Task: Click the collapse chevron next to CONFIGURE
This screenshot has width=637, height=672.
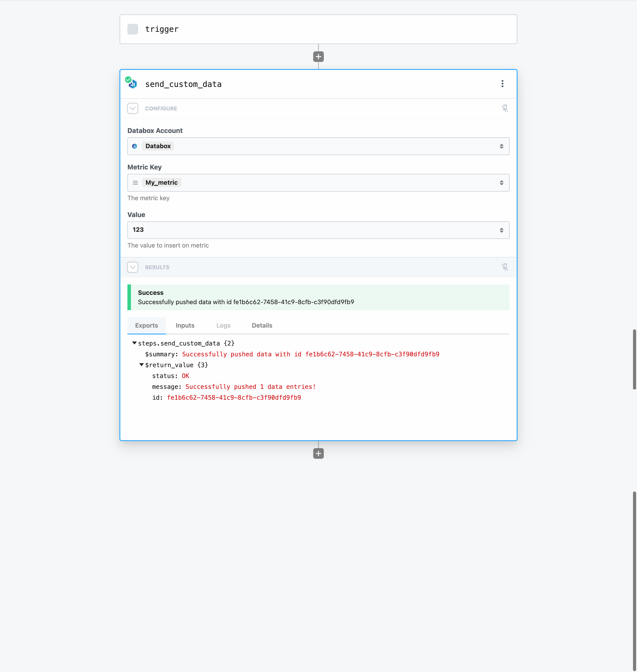Action: [132, 108]
